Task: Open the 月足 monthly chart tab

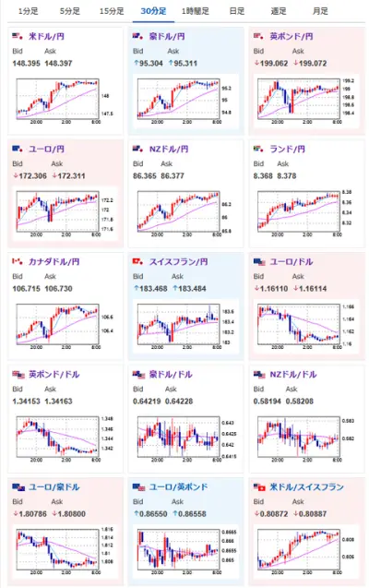Action: tap(320, 11)
